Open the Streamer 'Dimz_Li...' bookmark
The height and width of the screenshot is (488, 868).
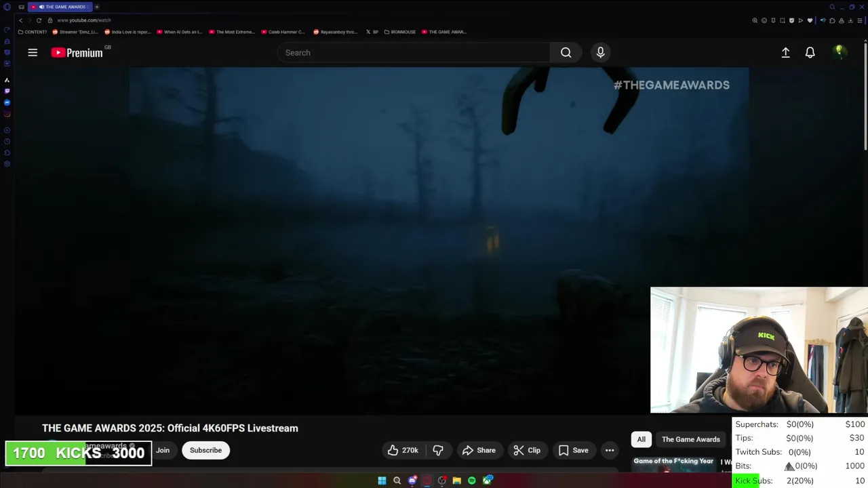[x=75, y=32]
